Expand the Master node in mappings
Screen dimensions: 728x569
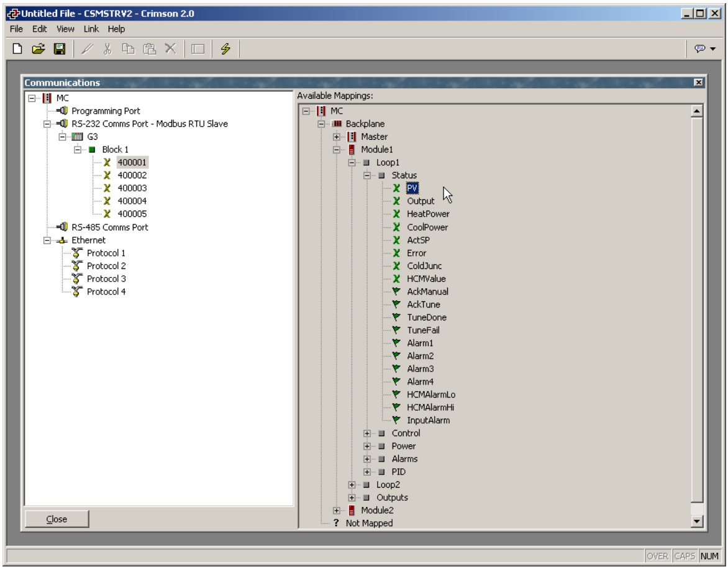pyautogui.click(x=336, y=137)
